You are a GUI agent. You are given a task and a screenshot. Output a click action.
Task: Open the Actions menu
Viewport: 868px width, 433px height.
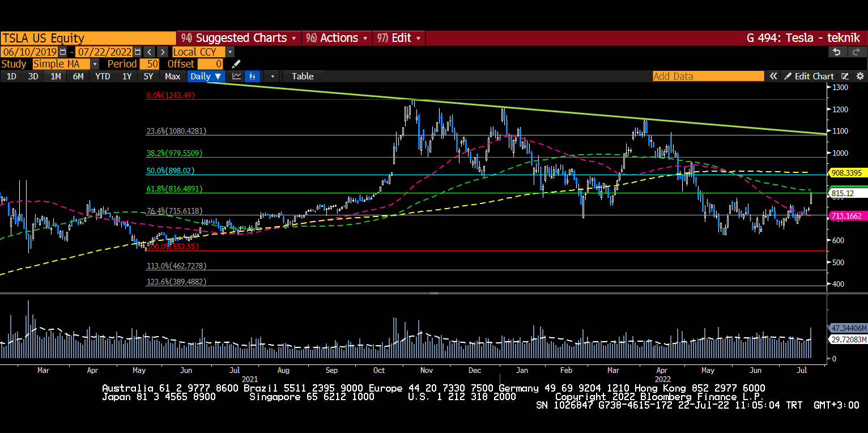click(x=337, y=38)
